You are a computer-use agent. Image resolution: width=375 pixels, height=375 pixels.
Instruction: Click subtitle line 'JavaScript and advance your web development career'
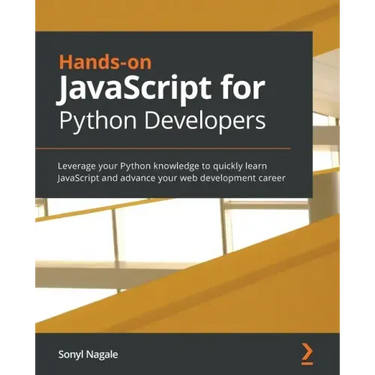[171, 178]
